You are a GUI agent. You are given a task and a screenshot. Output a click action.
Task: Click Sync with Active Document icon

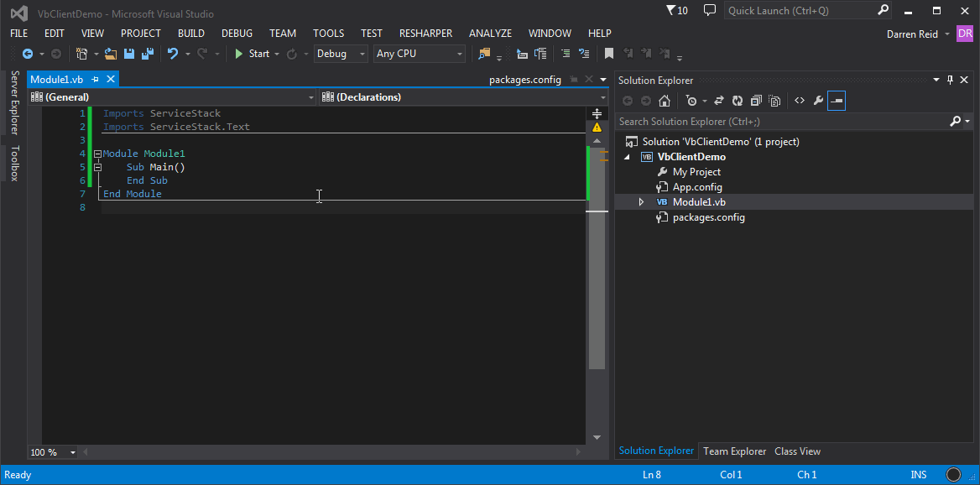coord(719,101)
